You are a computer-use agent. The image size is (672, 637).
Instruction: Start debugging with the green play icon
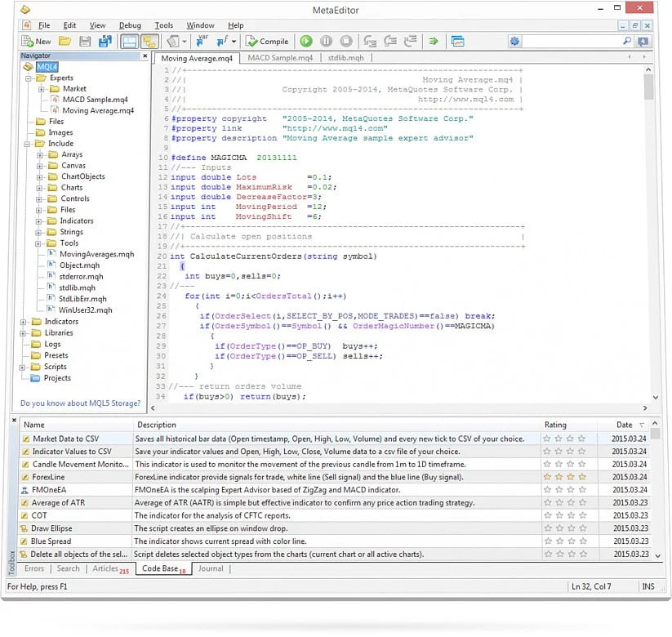pos(305,41)
